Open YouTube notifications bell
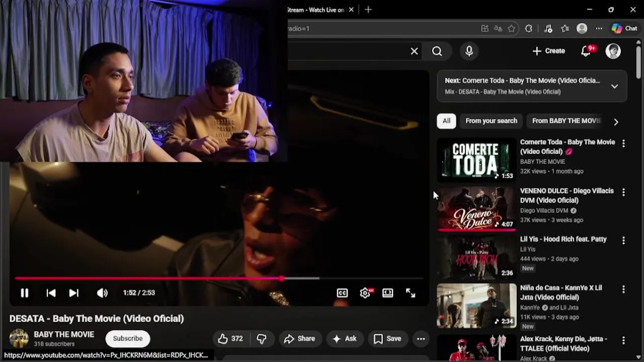 tap(586, 51)
